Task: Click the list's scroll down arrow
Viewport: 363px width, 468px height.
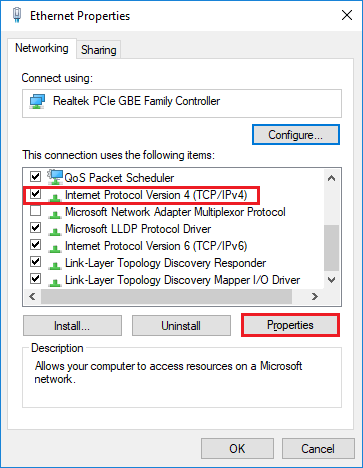Action: pos(331,280)
